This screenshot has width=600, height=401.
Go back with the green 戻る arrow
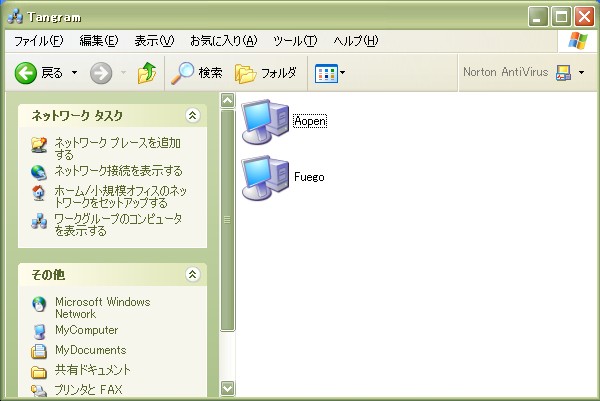coord(38,73)
